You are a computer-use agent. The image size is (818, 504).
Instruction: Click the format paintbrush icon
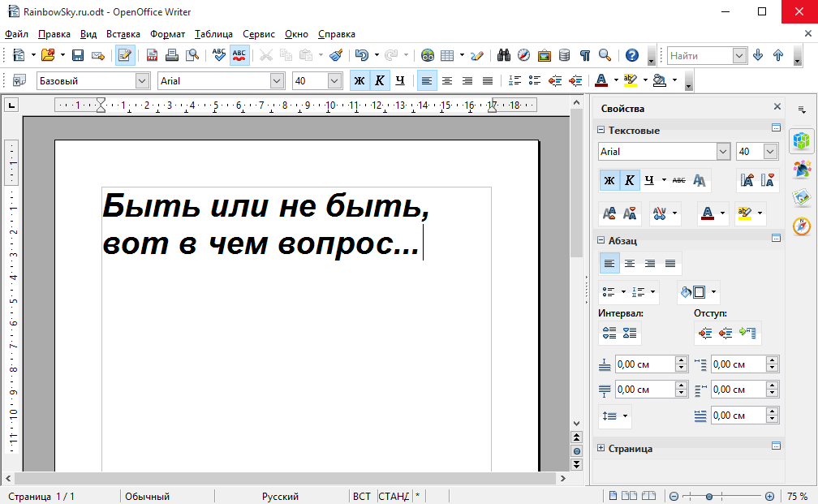[x=337, y=55]
